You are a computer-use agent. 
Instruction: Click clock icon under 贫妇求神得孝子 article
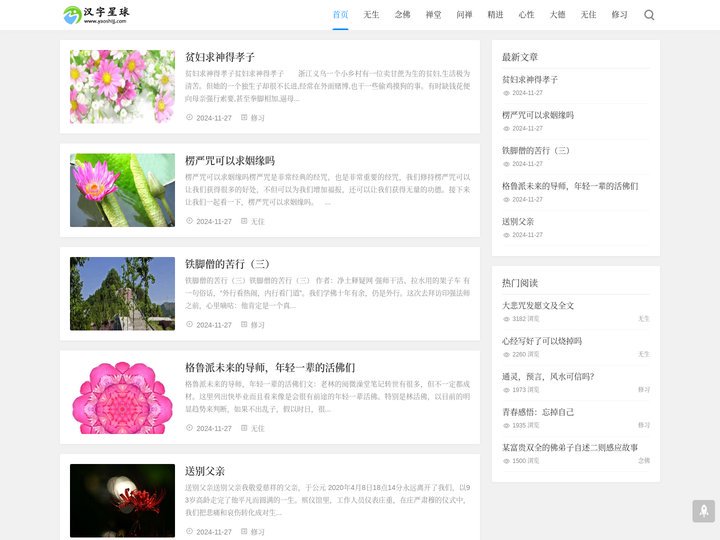(189, 118)
